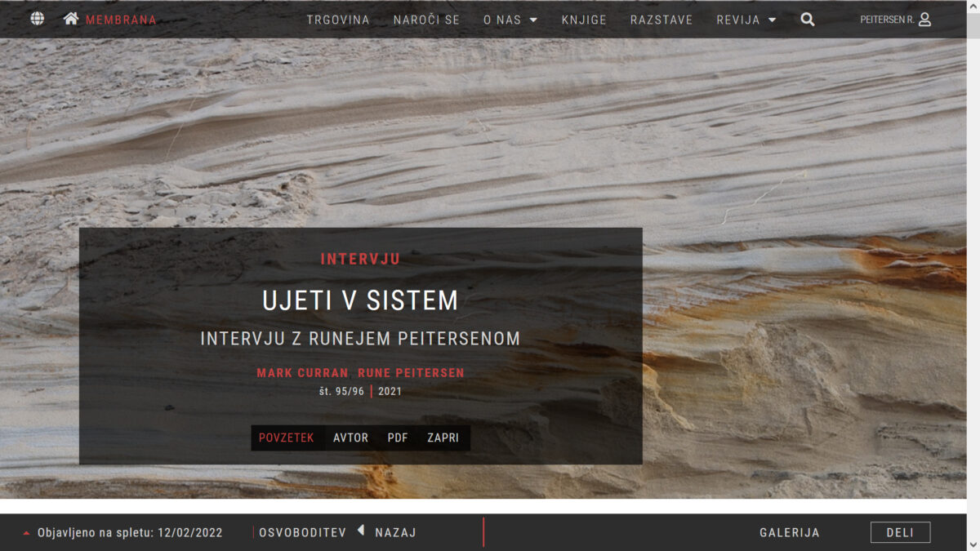Switch to the Avtor tab
The width and height of the screenshot is (980, 551).
(350, 438)
